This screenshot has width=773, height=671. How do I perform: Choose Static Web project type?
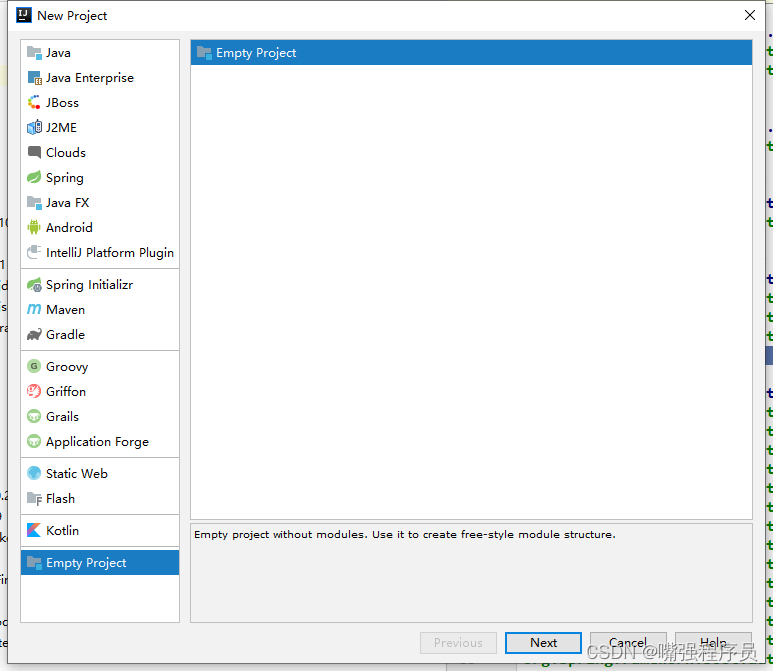pyautogui.click(x=100, y=473)
